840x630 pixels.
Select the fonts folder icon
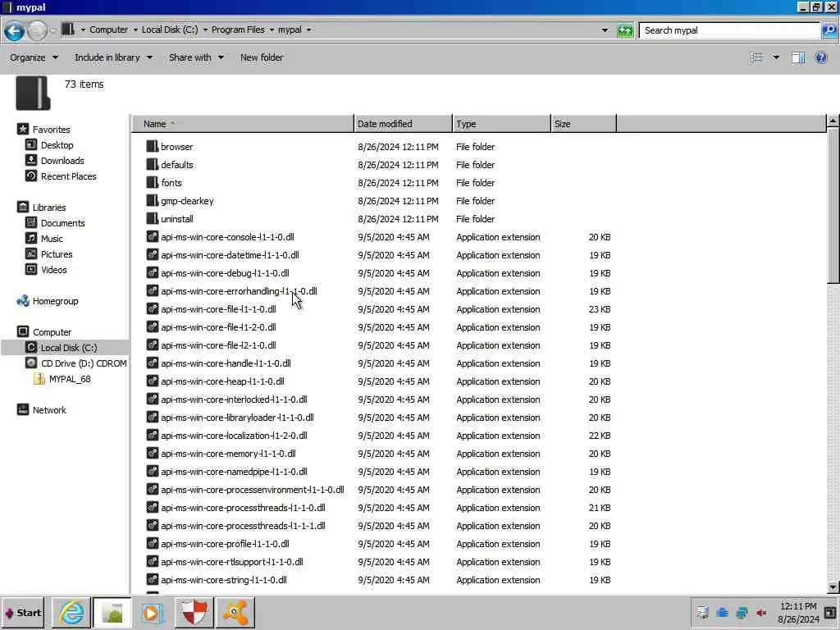coord(152,183)
